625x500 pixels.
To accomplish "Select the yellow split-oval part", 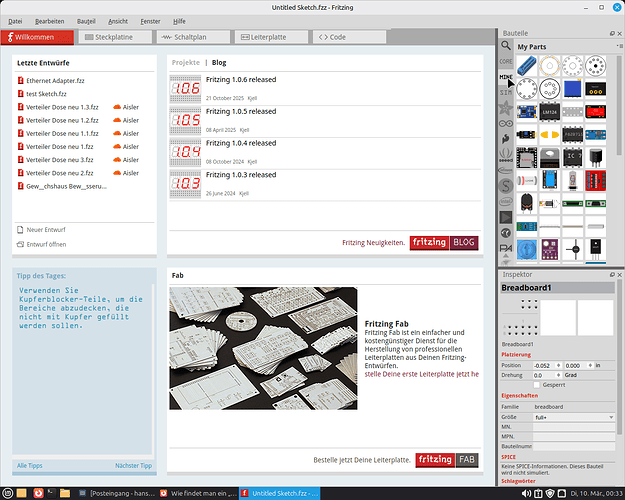I will (x=550, y=135).
